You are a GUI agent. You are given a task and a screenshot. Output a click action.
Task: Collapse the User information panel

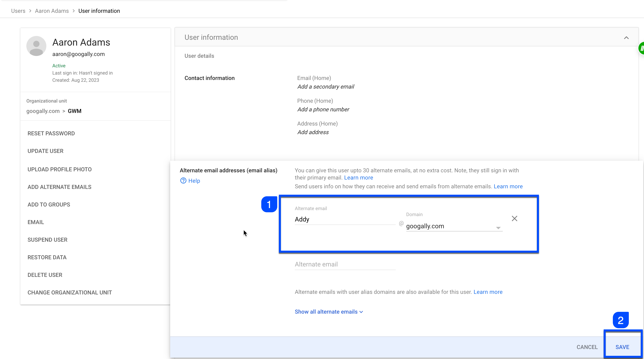626,38
